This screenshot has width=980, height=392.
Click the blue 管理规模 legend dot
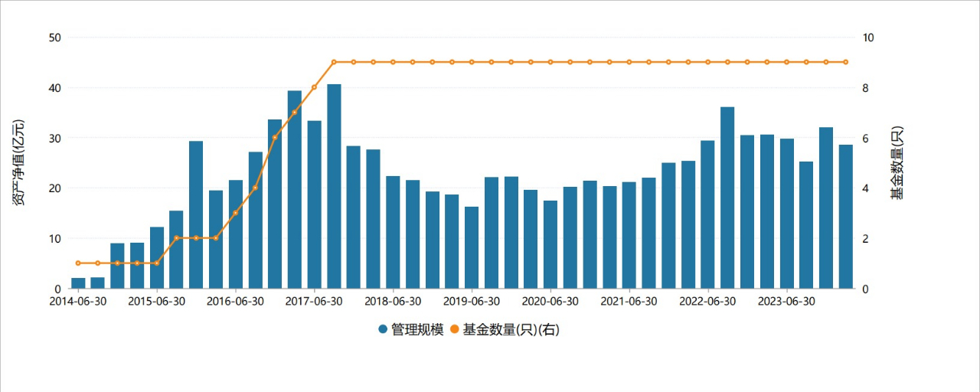coord(383,329)
